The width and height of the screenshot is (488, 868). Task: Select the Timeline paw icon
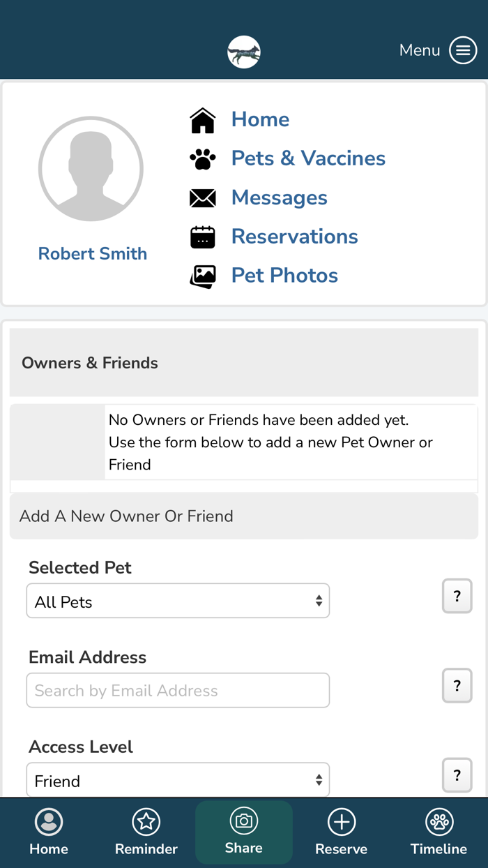439,823
